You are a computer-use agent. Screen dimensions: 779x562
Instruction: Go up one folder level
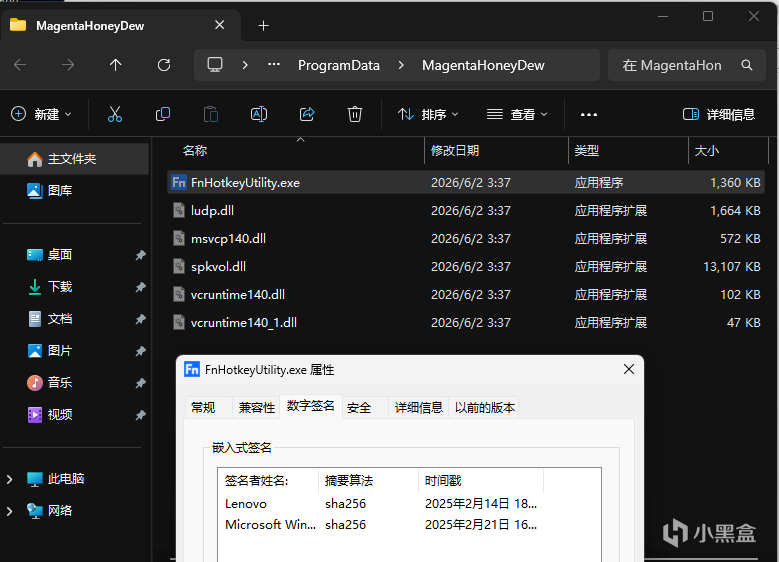pos(116,65)
